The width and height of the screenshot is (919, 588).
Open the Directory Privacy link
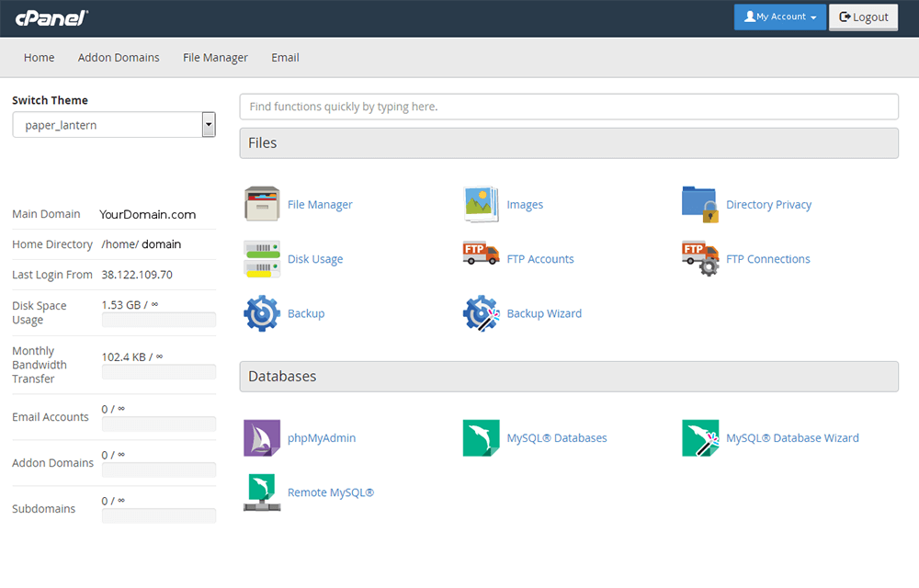(769, 204)
